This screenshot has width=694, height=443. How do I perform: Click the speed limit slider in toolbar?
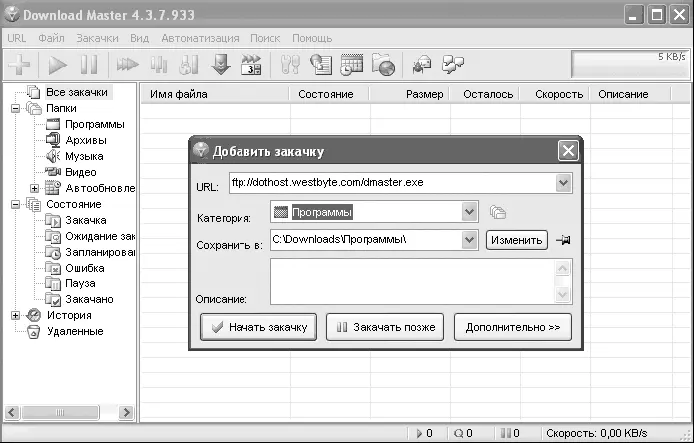tap(629, 65)
